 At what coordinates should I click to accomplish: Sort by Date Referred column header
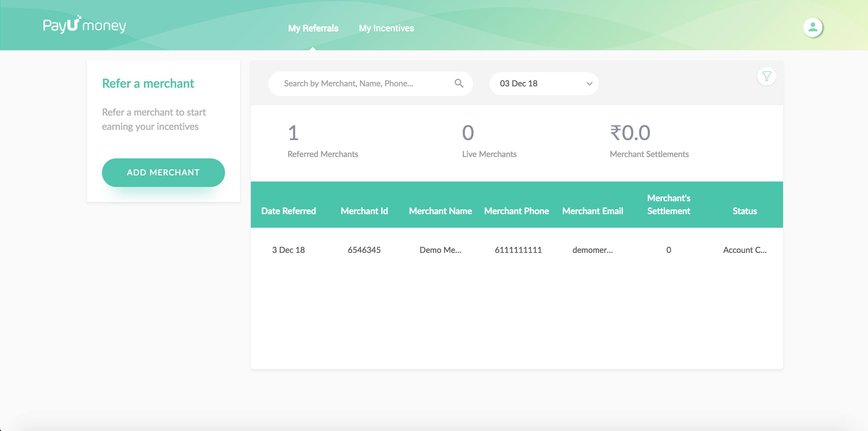[x=289, y=211]
